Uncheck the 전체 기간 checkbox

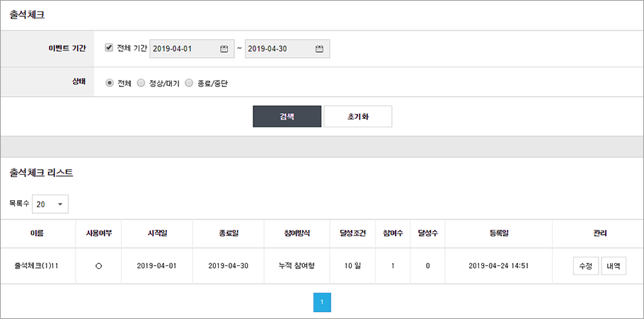109,47
